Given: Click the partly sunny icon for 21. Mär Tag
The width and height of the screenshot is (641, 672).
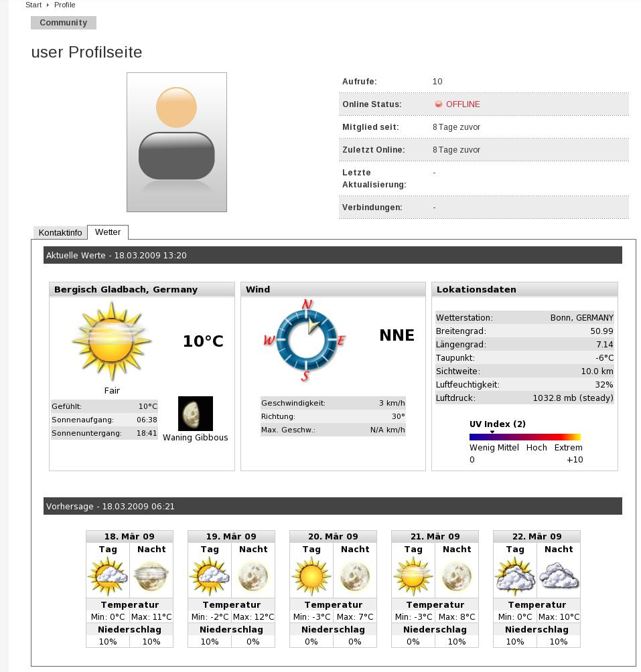Looking at the screenshot, I should click(414, 574).
